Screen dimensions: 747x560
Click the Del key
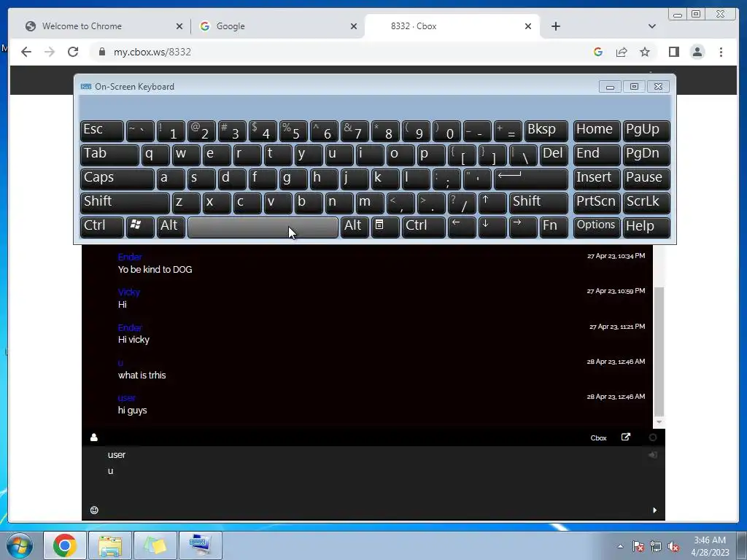click(x=554, y=155)
